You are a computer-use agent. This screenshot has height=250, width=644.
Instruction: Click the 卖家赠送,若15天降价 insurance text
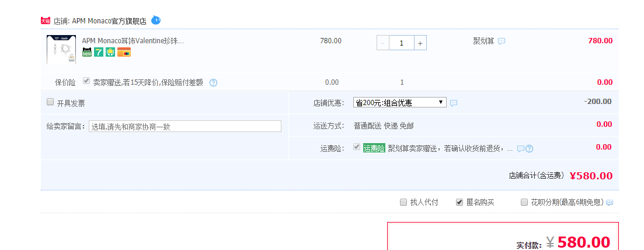click(148, 82)
